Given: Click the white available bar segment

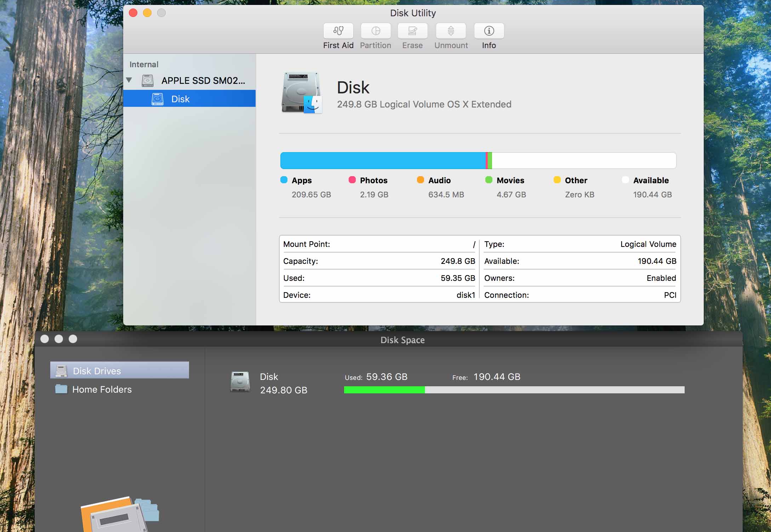Looking at the screenshot, I should (584, 161).
